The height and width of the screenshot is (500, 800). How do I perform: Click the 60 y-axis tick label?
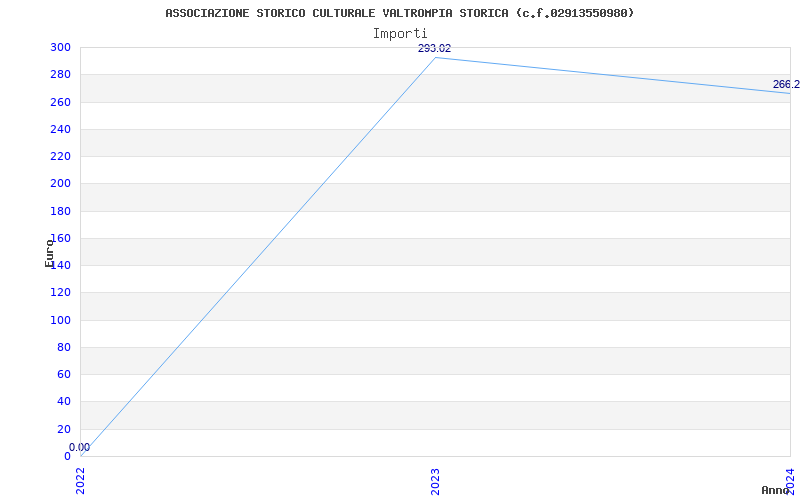click(64, 374)
